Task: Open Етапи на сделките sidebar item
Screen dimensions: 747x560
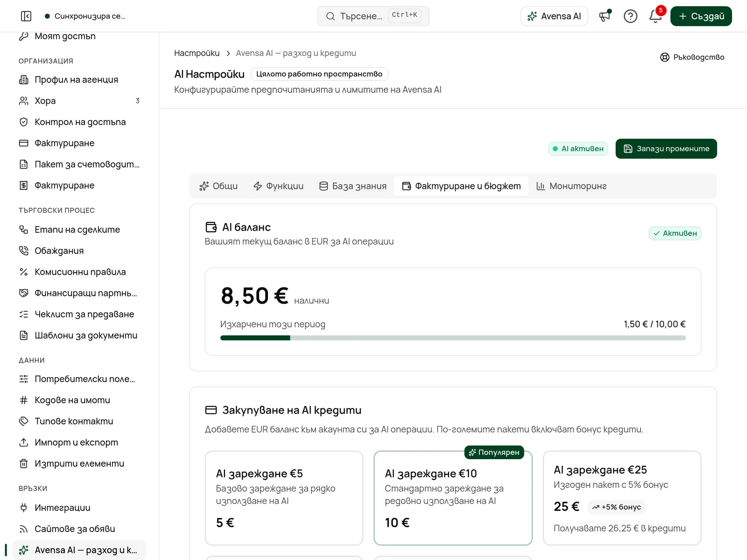Action: [79, 230]
